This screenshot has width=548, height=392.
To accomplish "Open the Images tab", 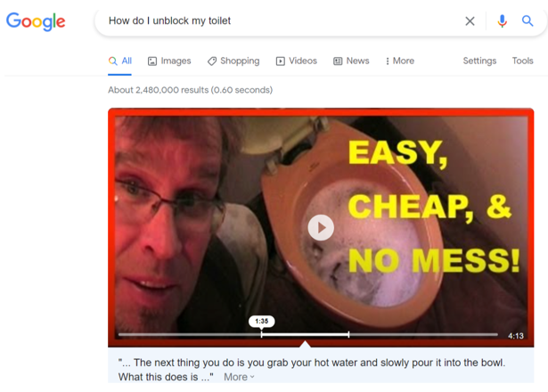I will click(x=169, y=61).
